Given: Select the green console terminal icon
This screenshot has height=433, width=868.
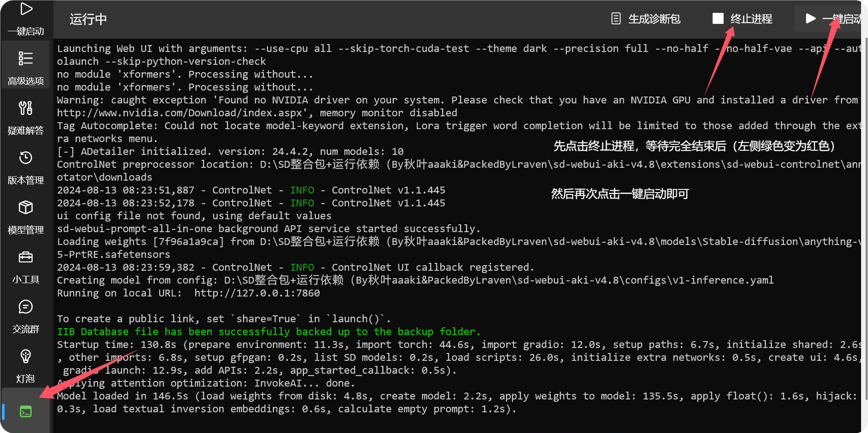Looking at the screenshot, I should 26,411.
